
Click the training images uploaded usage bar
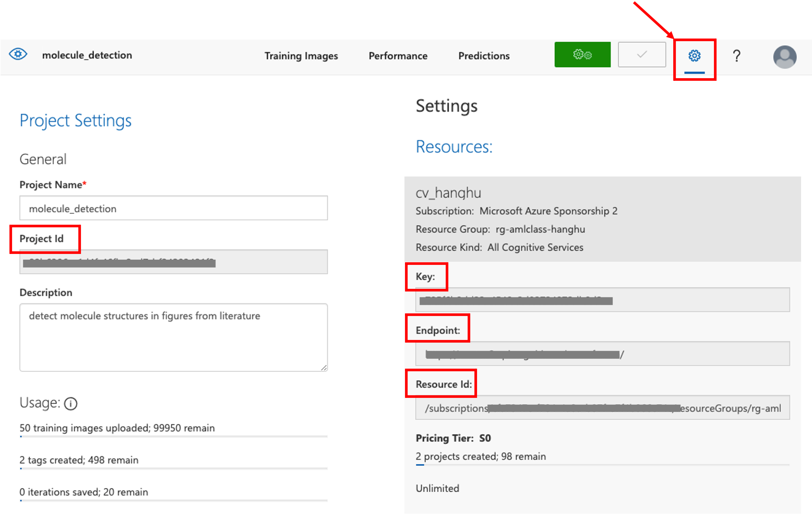click(173, 436)
